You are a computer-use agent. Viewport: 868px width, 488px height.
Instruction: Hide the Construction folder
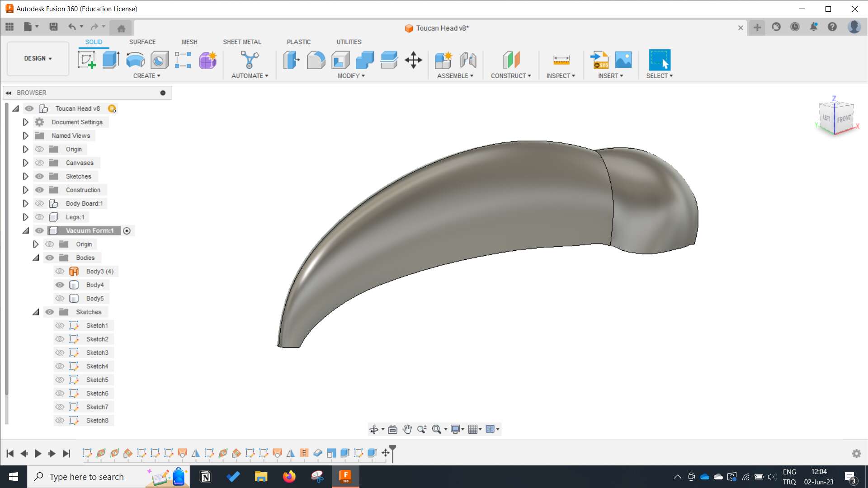[x=40, y=190]
